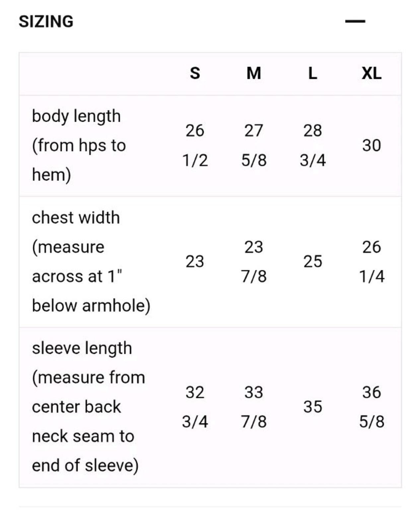Select the L size column header
Image resolution: width=420 pixels, height=531 pixels.
click(313, 73)
